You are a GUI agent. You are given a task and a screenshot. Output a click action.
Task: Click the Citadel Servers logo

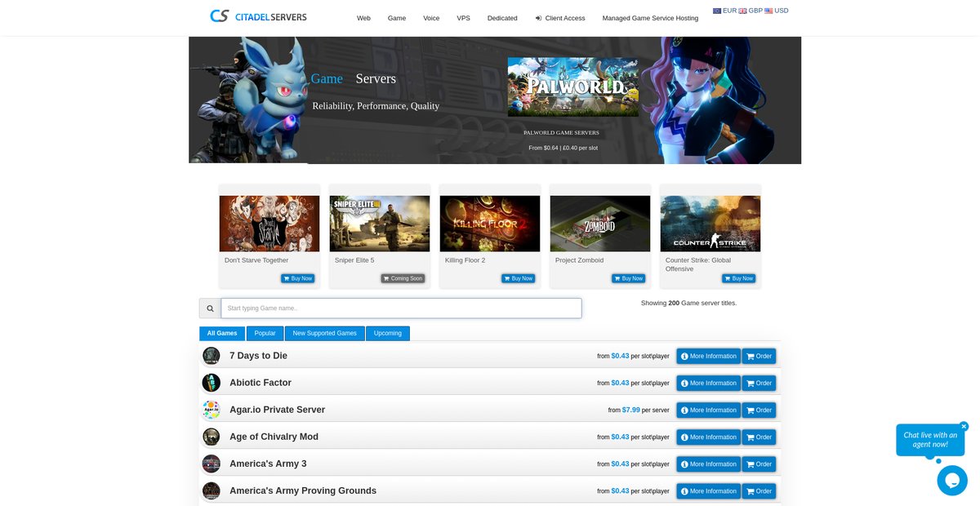pyautogui.click(x=258, y=16)
